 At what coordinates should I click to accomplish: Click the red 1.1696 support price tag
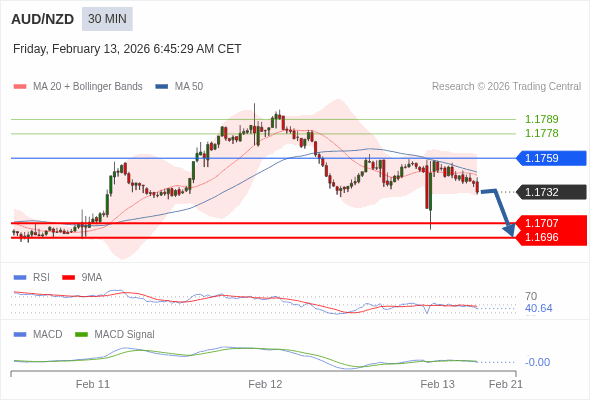[x=552, y=237]
